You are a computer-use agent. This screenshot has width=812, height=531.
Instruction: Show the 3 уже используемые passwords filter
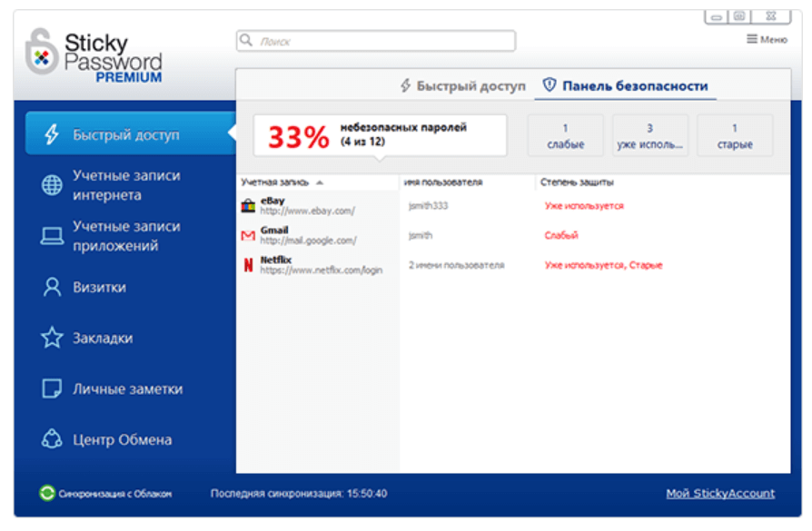click(x=650, y=135)
